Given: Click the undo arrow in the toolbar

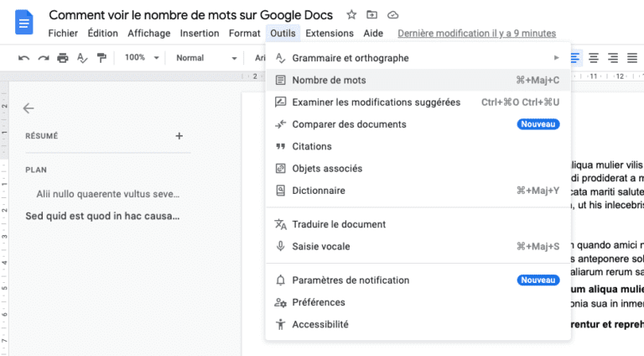Looking at the screenshot, I should [23, 58].
